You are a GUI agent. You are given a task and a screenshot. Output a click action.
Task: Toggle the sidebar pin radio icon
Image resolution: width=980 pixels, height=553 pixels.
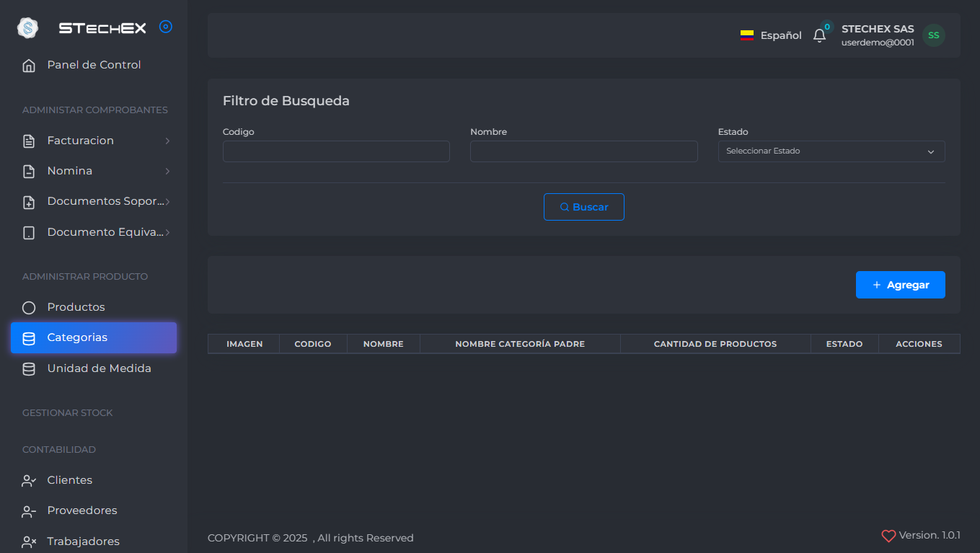point(165,27)
